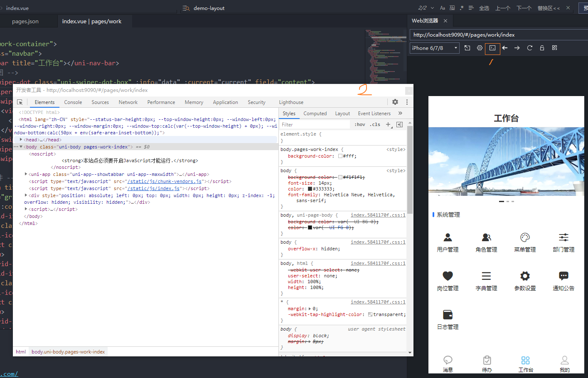
Task: Click the #333333 color swatch
Action: [x=310, y=189]
